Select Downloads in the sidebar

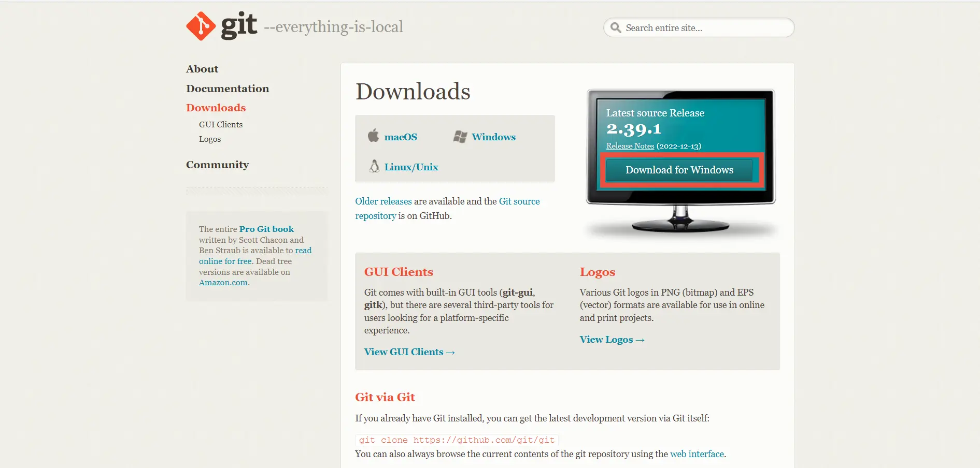click(216, 108)
